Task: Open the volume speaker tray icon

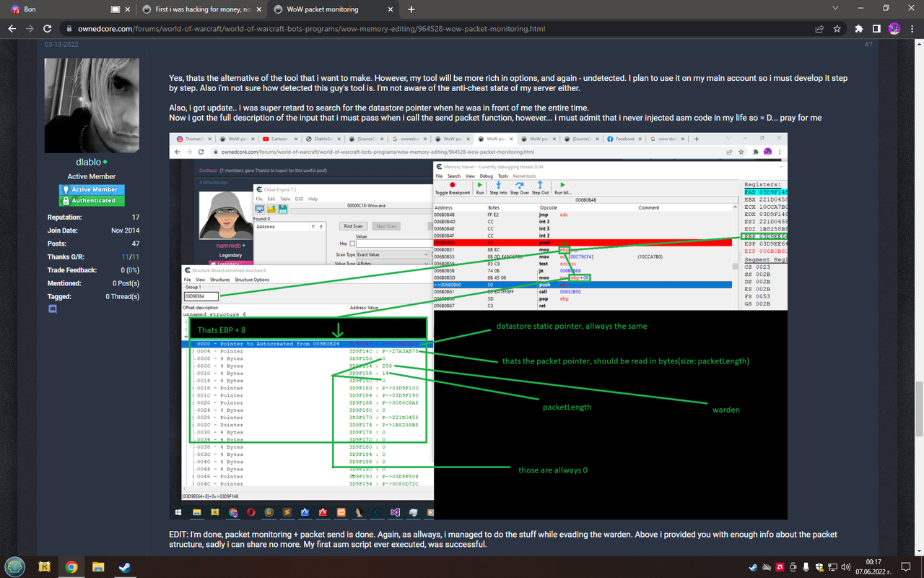Action: 844,567
